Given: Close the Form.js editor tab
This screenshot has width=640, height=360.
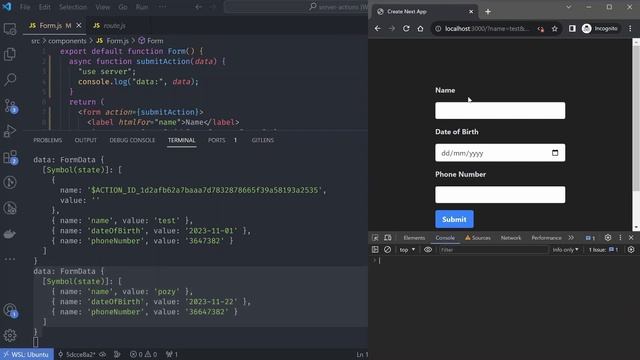Looking at the screenshot, I should point(79,25).
